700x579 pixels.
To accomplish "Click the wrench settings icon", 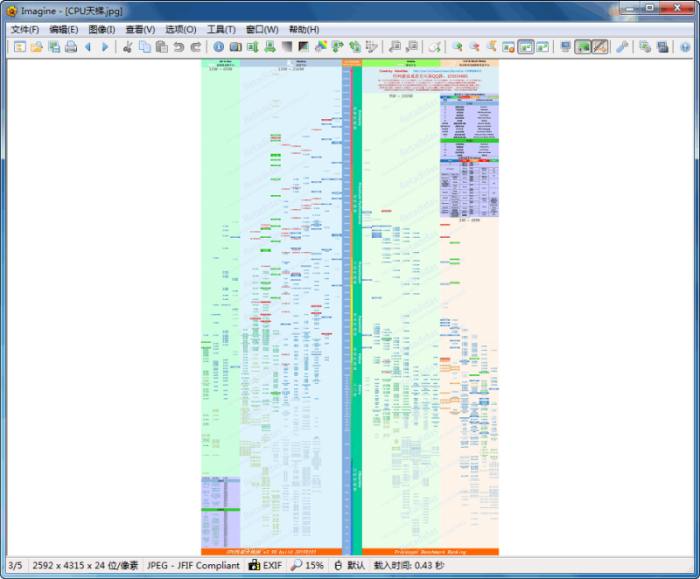I will (x=621, y=47).
